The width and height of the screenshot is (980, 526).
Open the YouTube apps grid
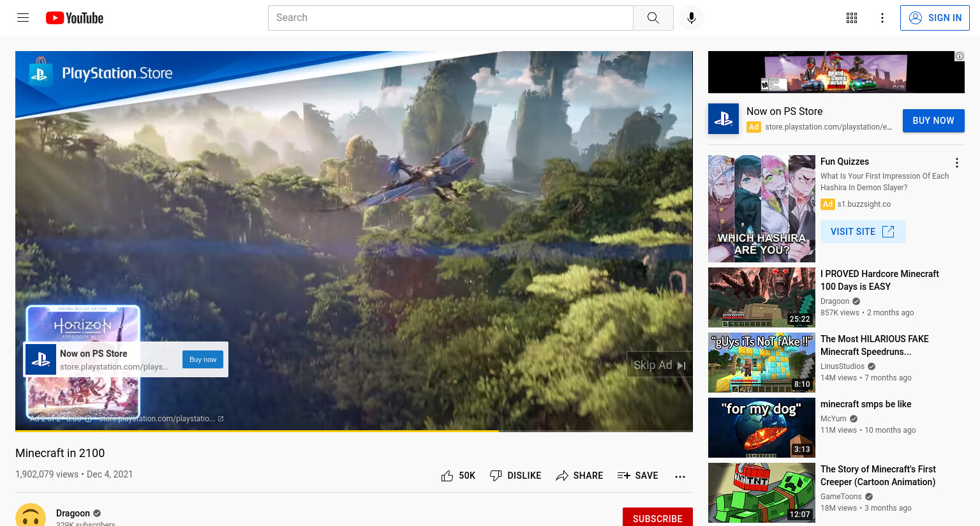852,18
